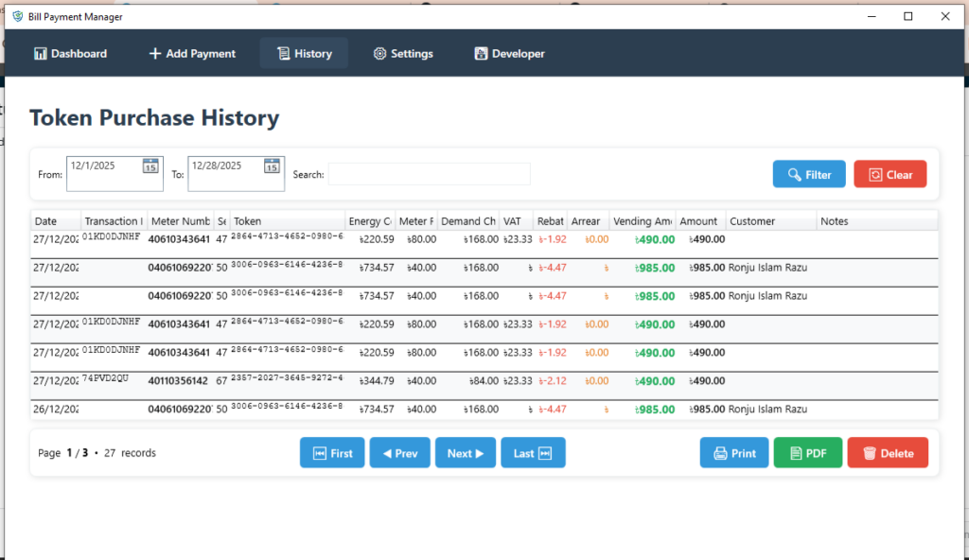Click the plus icon for Add Payment

pyautogui.click(x=155, y=54)
